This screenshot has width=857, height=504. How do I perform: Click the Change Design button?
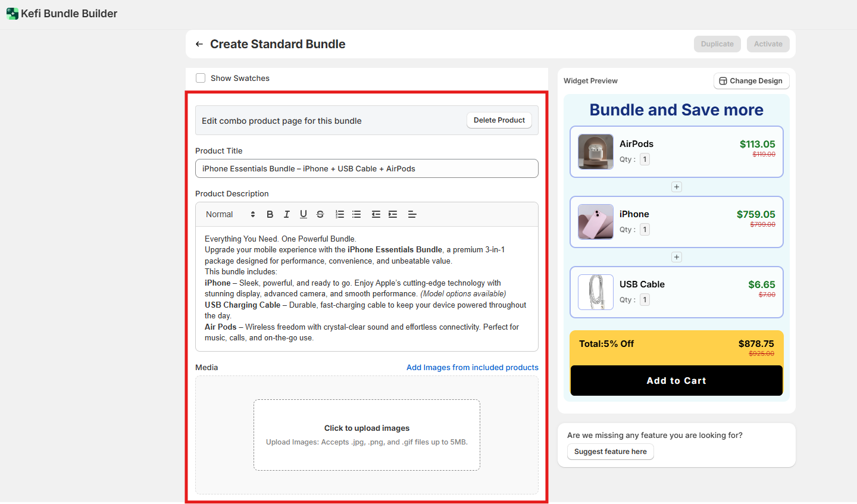click(x=751, y=81)
